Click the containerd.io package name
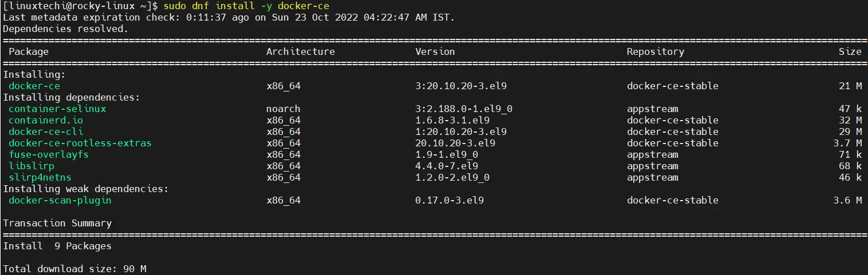This screenshot has width=868, height=275. pos(46,120)
